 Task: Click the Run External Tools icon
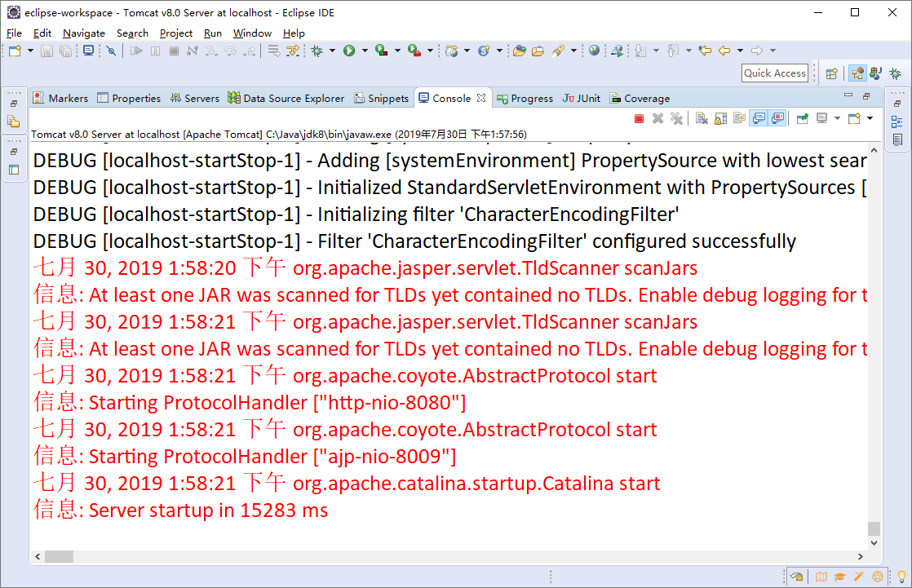point(414,51)
